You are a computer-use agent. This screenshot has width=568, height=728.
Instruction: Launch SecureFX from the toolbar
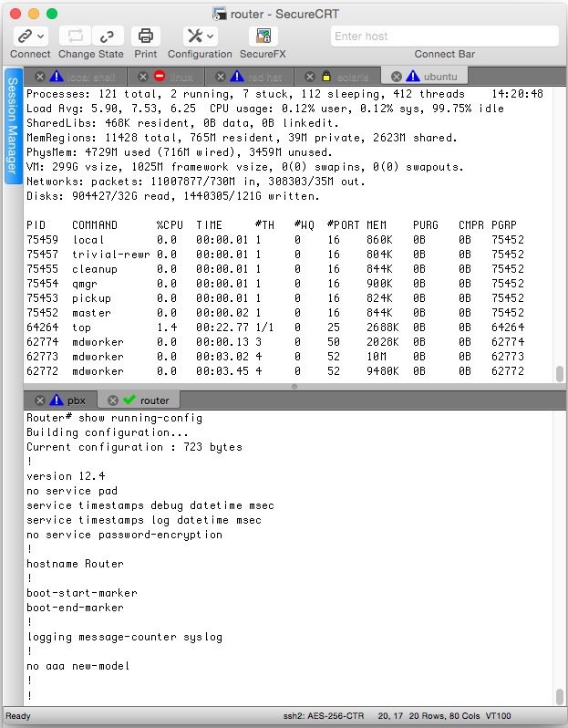click(263, 36)
